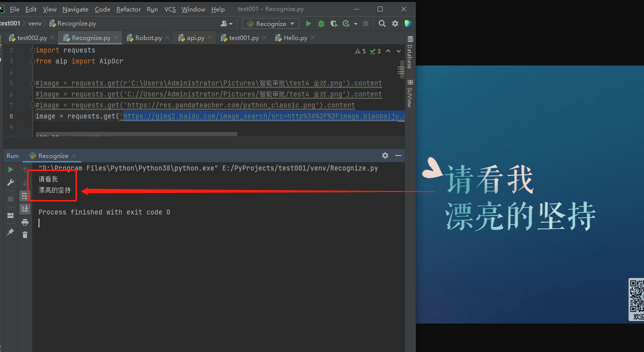The height and width of the screenshot is (352, 644).
Task: Run Recognize with coverage
Action: [333, 23]
